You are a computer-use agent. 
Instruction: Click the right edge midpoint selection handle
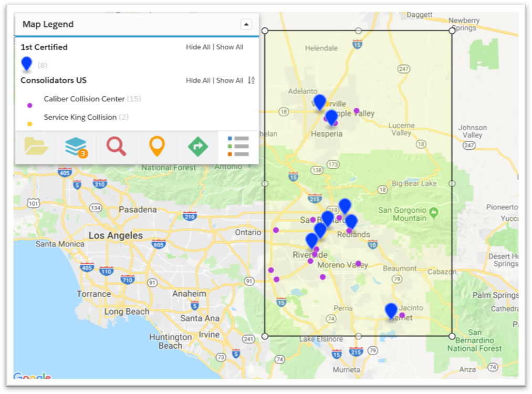452,183
